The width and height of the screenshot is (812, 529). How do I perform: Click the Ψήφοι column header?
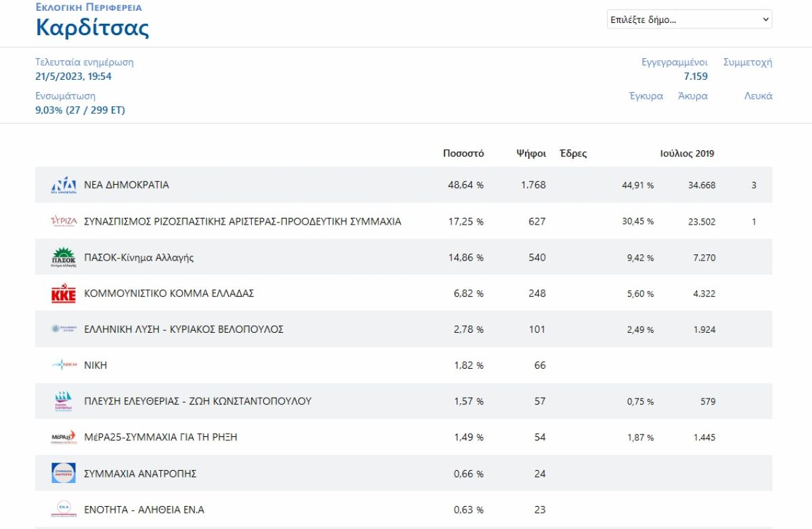[531, 154]
